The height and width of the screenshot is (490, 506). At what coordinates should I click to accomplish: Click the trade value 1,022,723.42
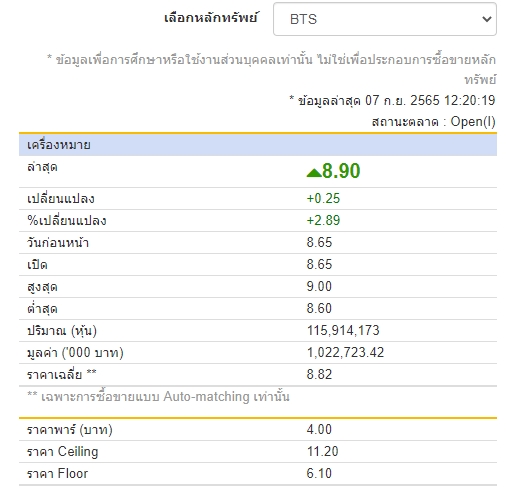[x=345, y=352]
